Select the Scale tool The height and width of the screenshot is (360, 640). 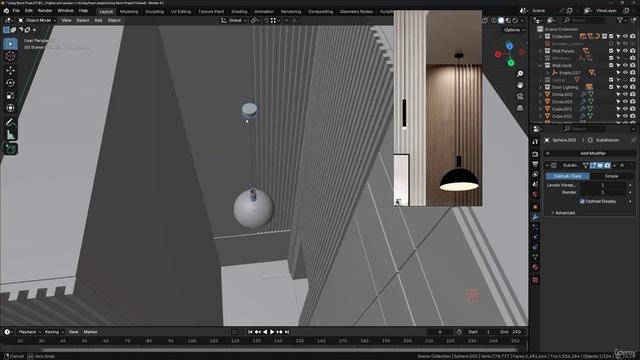[x=10, y=96]
